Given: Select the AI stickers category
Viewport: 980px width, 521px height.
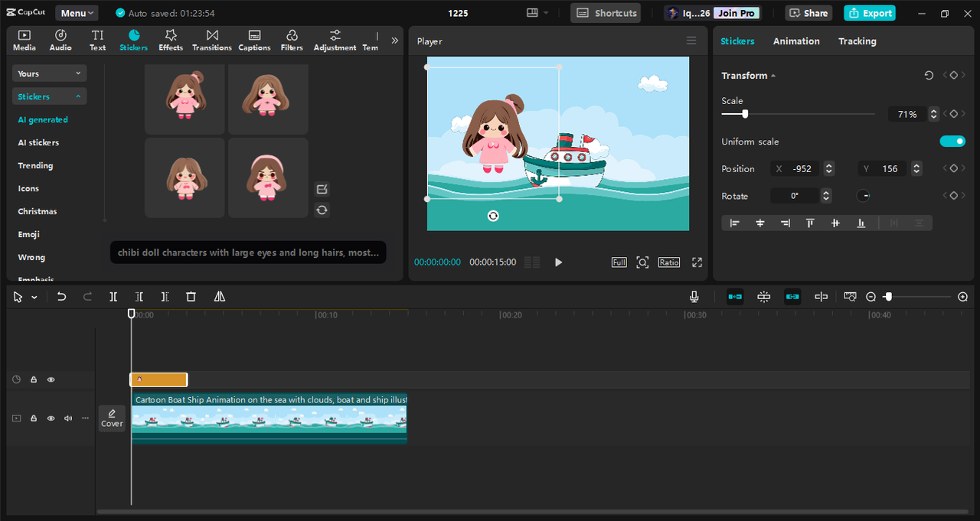Looking at the screenshot, I should 38,142.
